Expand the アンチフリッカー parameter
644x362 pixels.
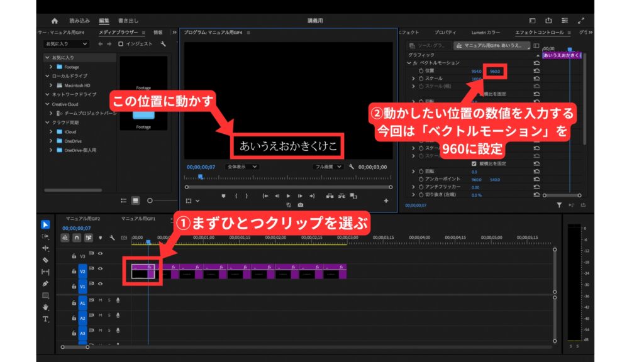[x=414, y=187]
